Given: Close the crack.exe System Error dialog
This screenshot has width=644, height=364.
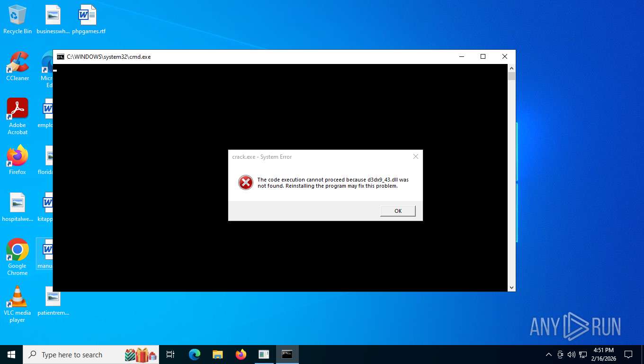Looking at the screenshot, I should [416, 156].
